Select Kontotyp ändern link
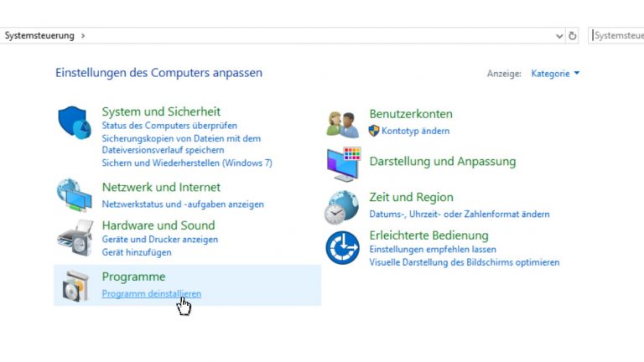Screen dimensions: 644x362 [415, 131]
